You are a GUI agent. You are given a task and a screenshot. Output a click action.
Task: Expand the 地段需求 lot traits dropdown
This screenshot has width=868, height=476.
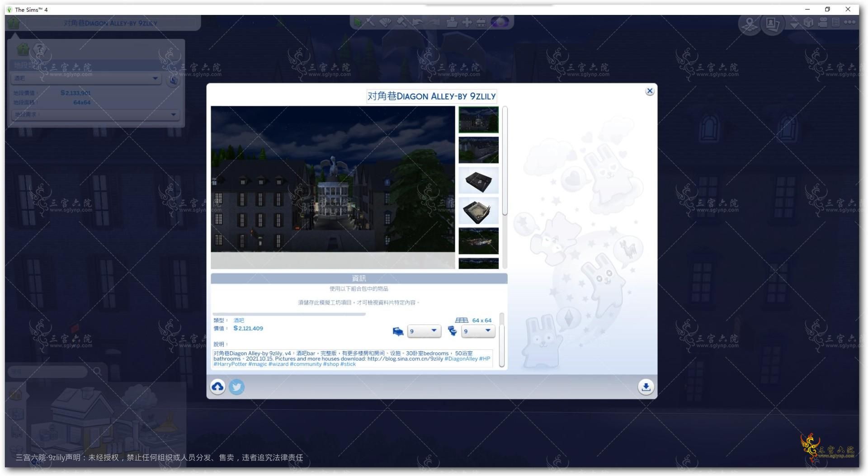pos(95,114)
